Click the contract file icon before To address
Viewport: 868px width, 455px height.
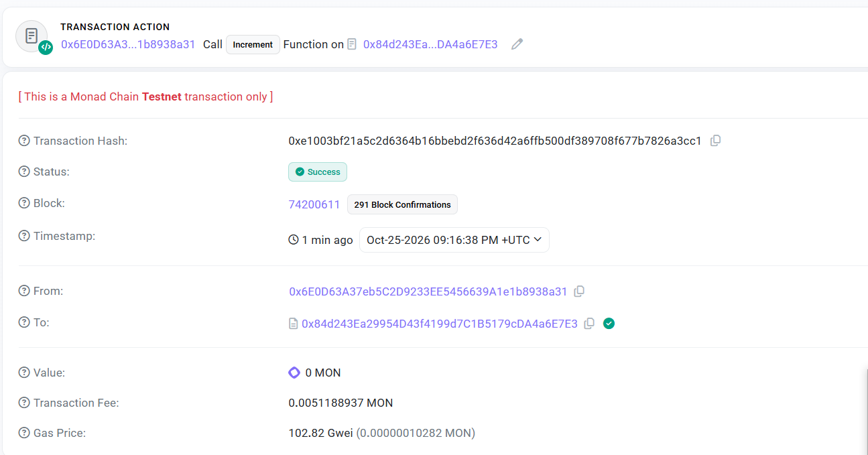coord(293,324)
